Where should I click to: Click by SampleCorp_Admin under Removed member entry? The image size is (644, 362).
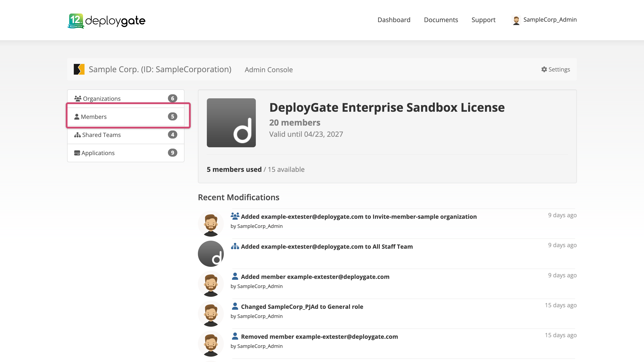[x=256, y=346]
